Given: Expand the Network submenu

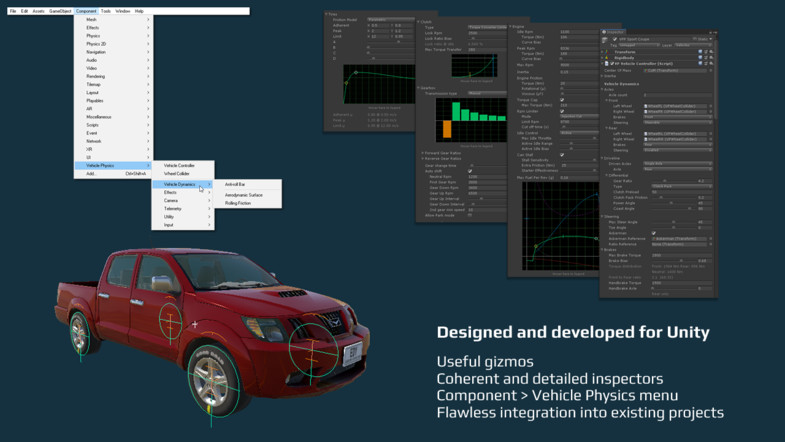Looking at the screenshot, I should [114, 141].
